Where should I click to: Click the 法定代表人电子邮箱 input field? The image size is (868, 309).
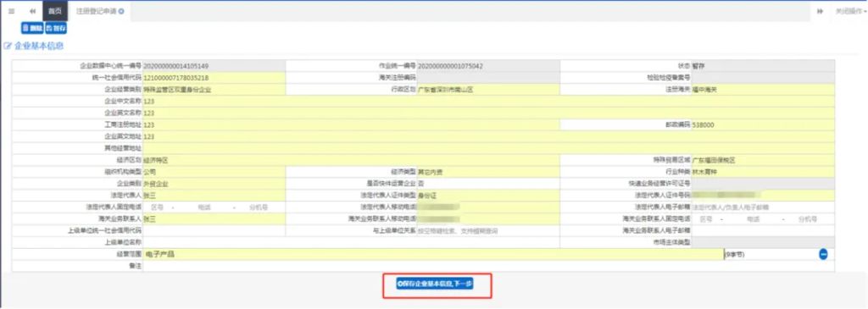tap(762, 207)
